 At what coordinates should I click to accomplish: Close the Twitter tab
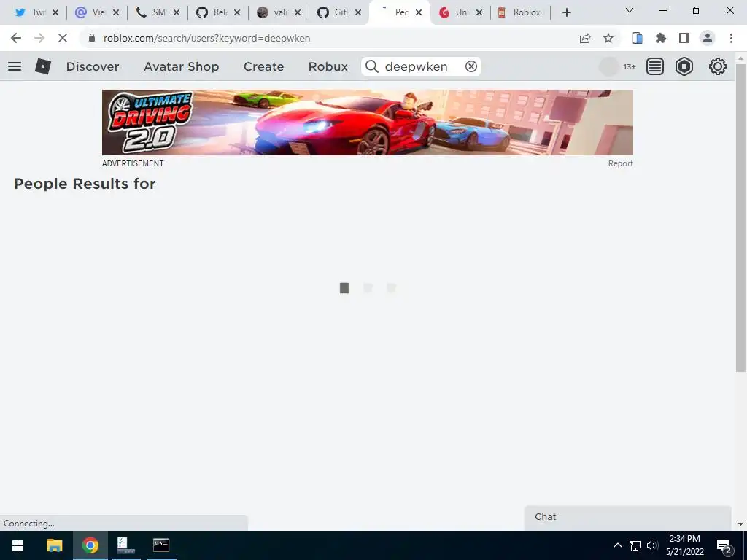55,12
